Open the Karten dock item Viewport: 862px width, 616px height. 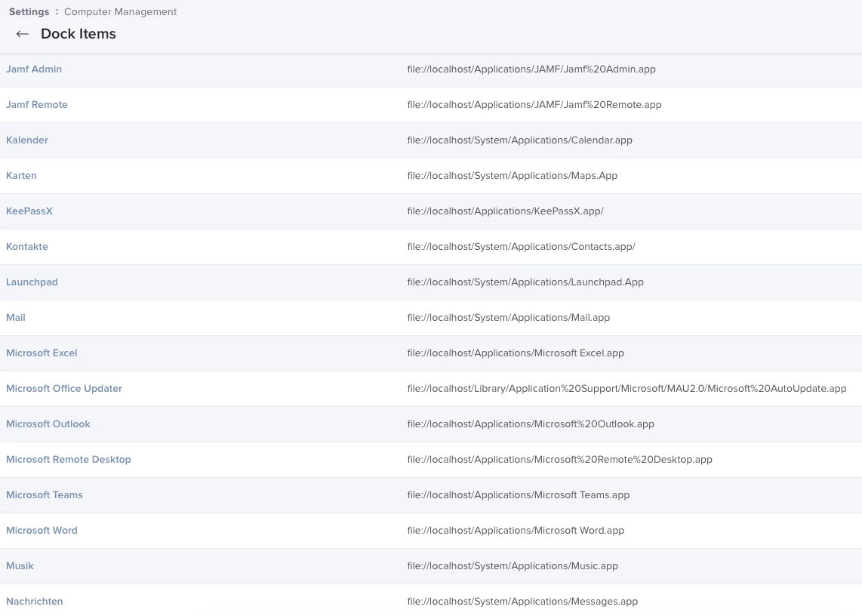tap(21, 175)
